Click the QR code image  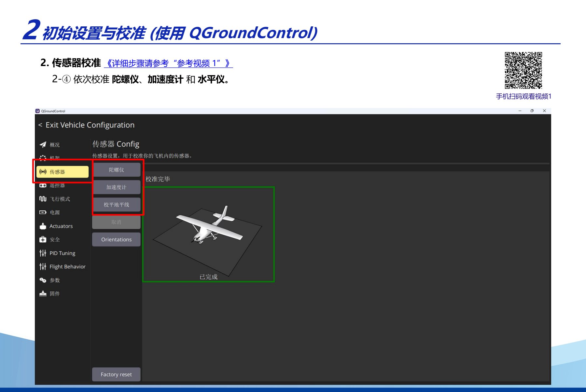tap(523, 70)
